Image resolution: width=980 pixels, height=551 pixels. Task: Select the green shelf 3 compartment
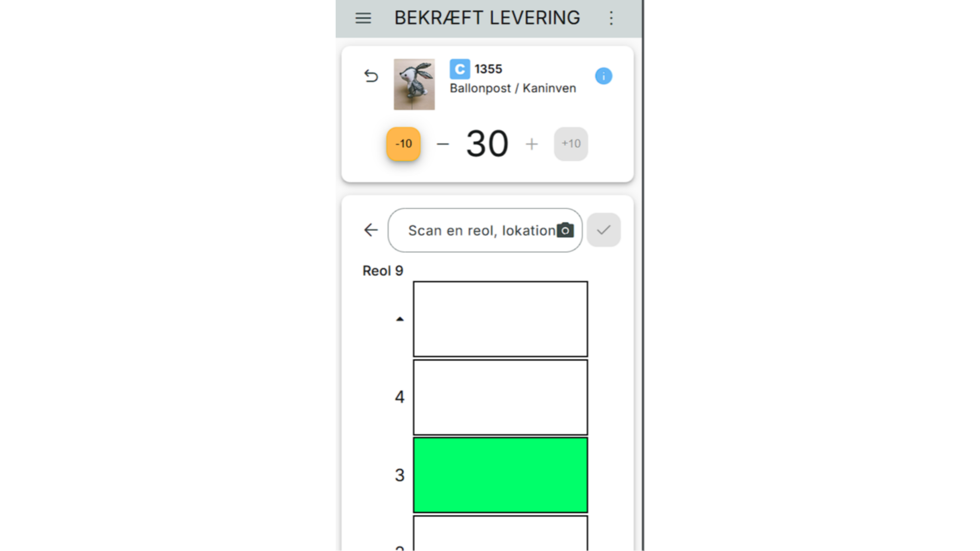tap(500, 475)
